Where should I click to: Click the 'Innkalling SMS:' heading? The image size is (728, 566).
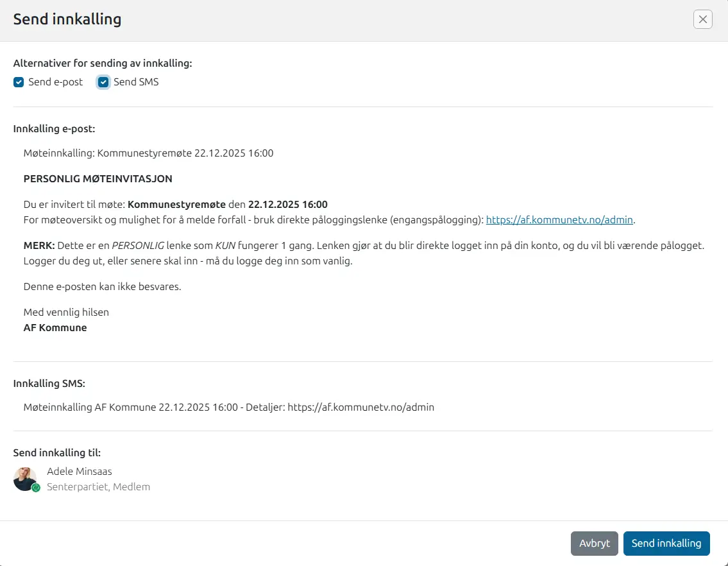[x=49, y=383]
